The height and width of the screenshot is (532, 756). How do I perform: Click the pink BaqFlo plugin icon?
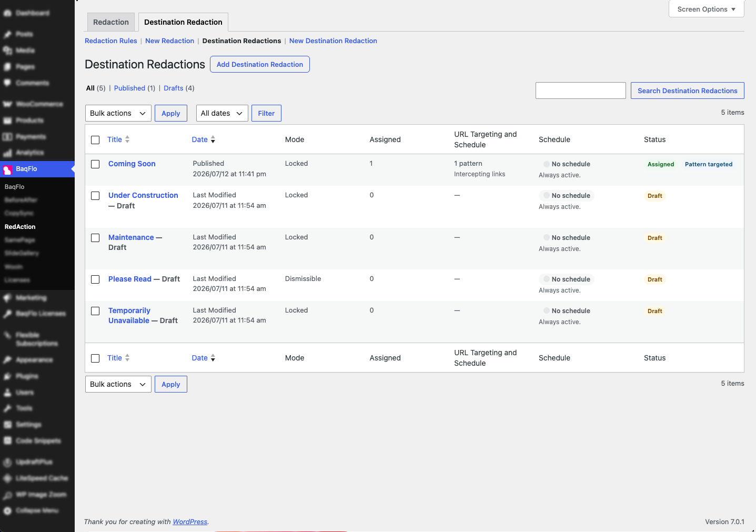(8, 169)
